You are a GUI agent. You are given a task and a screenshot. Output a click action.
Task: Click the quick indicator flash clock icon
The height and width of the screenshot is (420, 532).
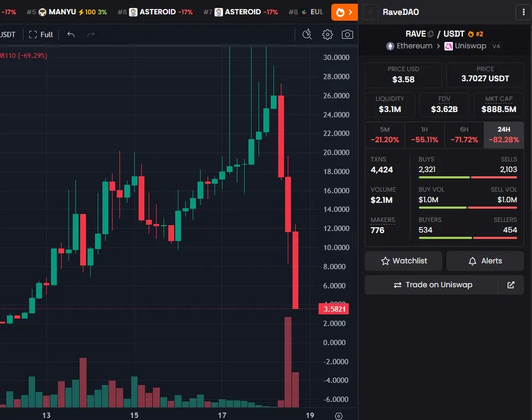click(307, 35)
